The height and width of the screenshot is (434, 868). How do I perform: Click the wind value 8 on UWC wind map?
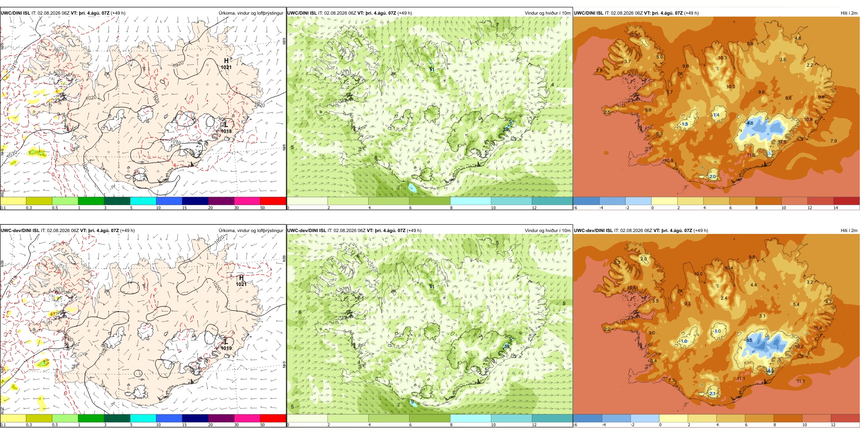pyautogui.click(x=376, y=158)
